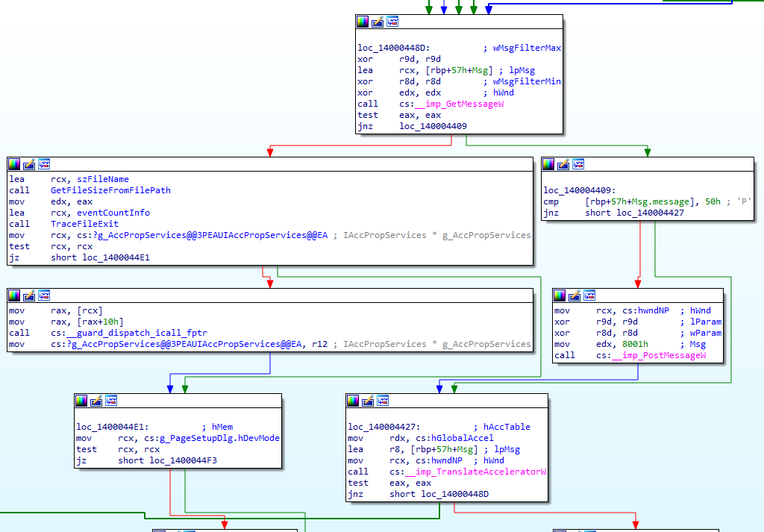Open the color picker on the loc_14000448D node

(x=361, y=22)
